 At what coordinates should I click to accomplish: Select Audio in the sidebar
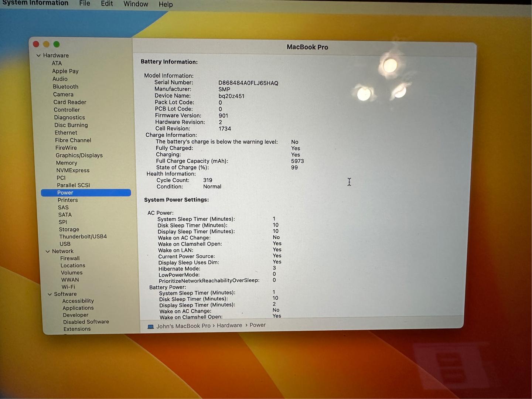click(60, 79)
